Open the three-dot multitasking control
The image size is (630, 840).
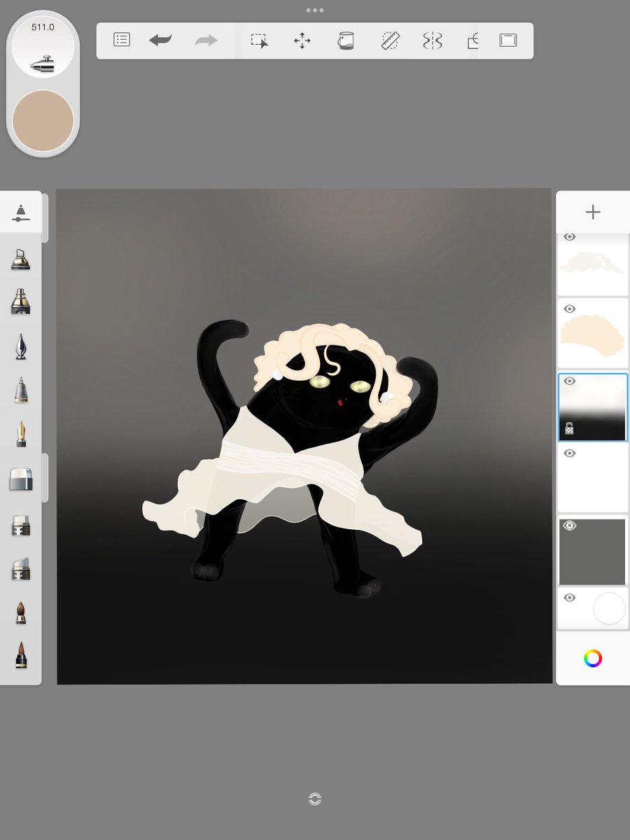point(315,10)
